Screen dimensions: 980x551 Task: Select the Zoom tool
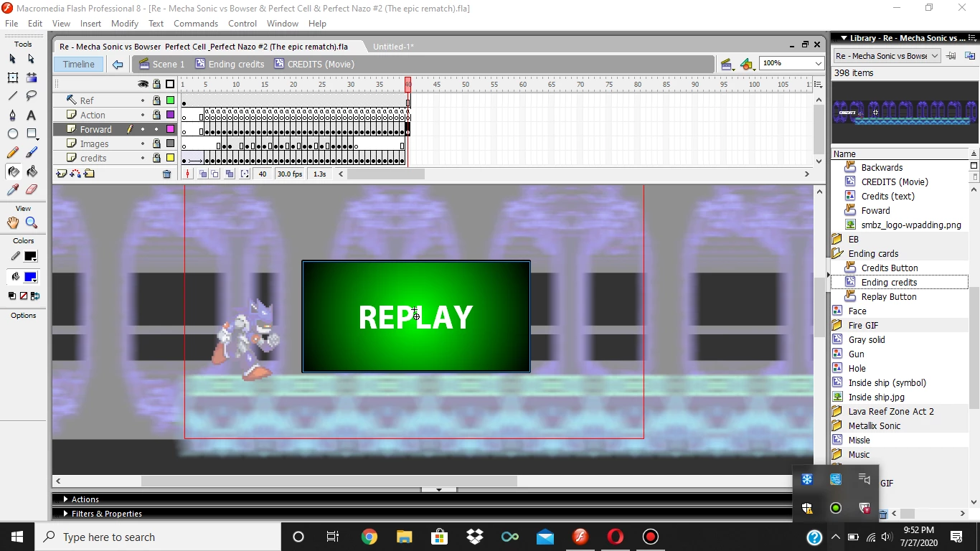31,222
